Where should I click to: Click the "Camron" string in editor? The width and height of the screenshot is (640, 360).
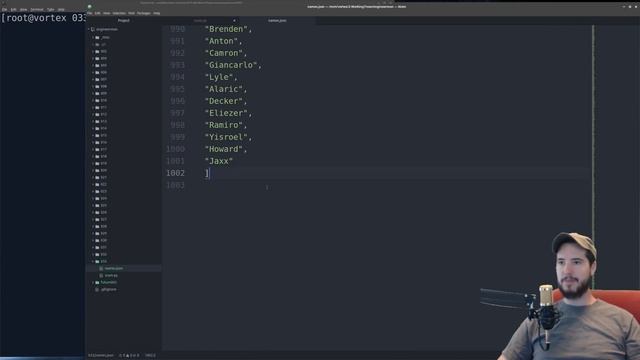pyautogui.click(x=224, y=53)
